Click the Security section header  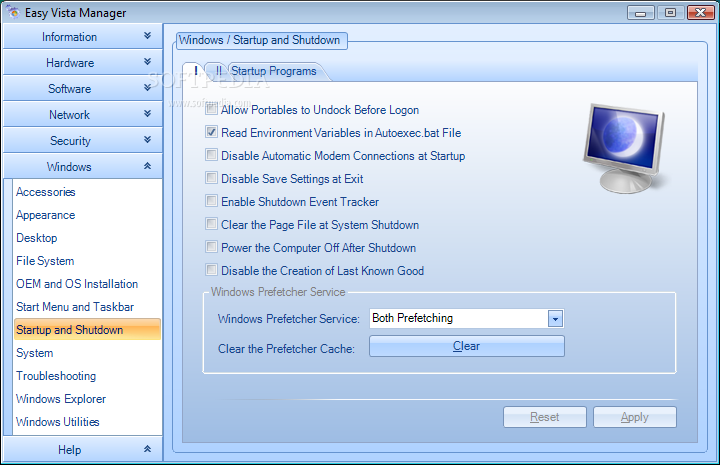pyautogui.click(x=83, y=140)
